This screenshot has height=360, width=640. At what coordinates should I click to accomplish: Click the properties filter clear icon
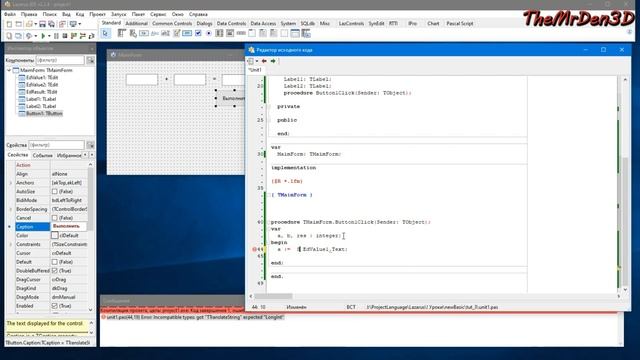[x=90, y=145]
